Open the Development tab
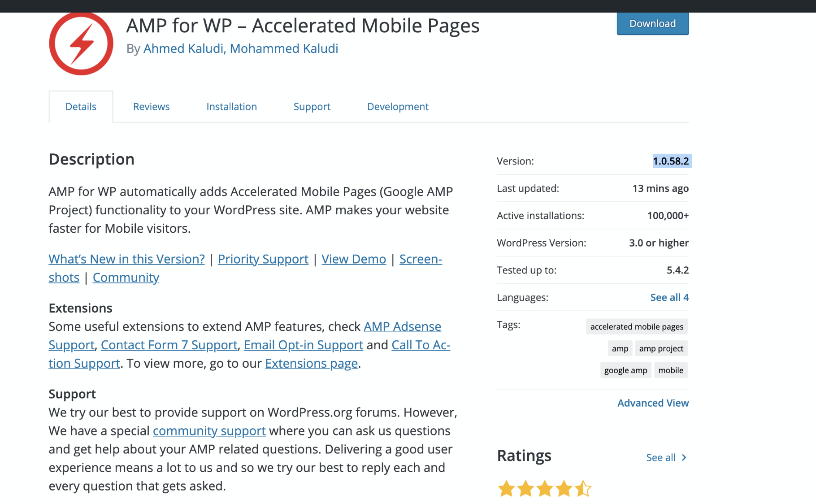 pos(398,107)
